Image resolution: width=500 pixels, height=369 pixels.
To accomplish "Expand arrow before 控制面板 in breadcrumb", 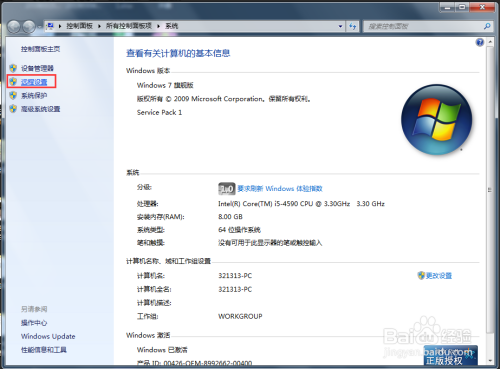I will coord(60,26).
